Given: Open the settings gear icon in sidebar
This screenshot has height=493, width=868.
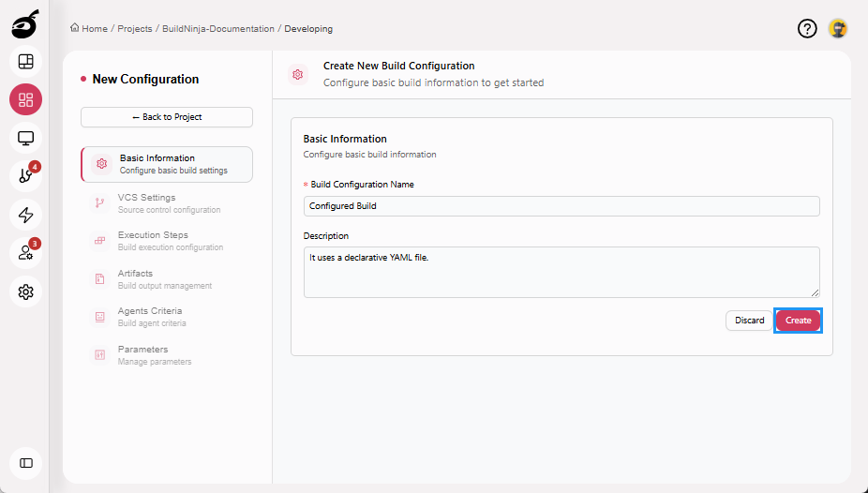Looking at the screenshot, I should (26, 291).
